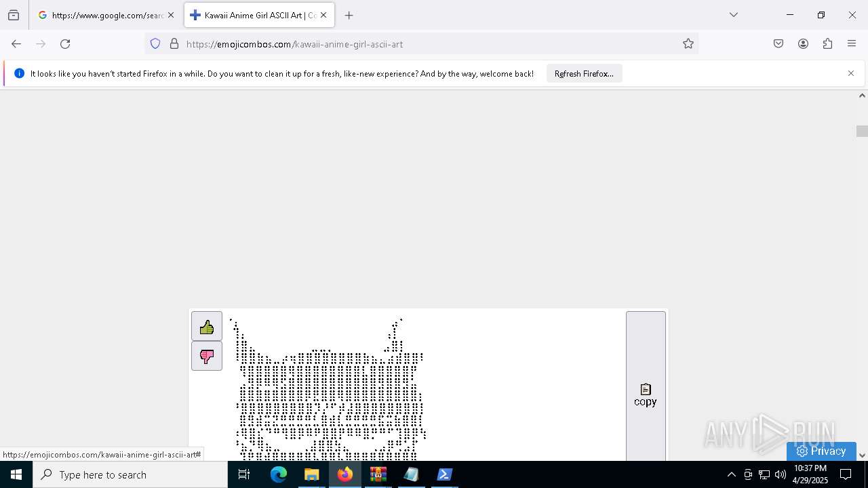868x488 pixels.
Task: Bookmark this page with star icon
Action: click(x=688, y=44)
